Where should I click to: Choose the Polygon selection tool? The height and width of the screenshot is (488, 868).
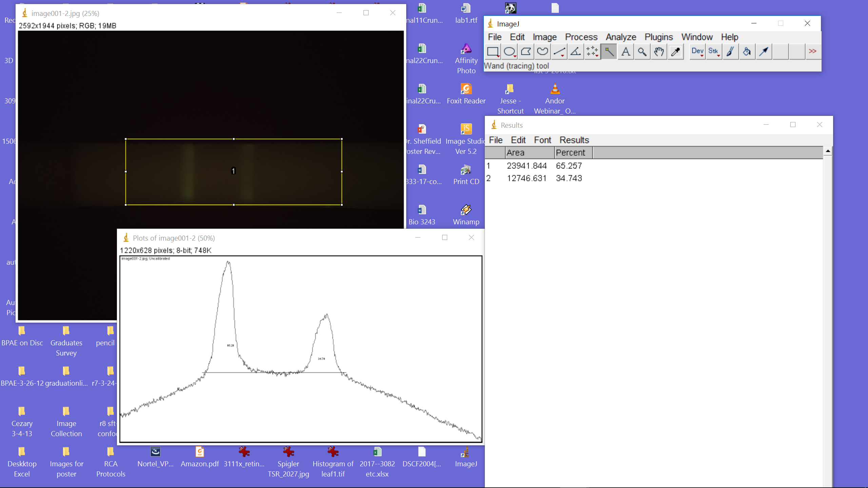point(526,52)
